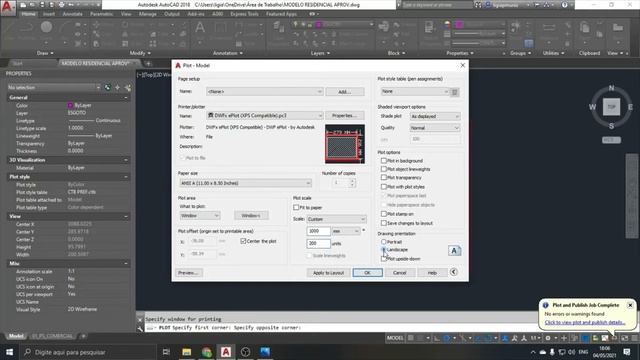This screenshot has width=640, height=360.
Task: Open the Photos app taskbar icon
Action: [265, 352]
